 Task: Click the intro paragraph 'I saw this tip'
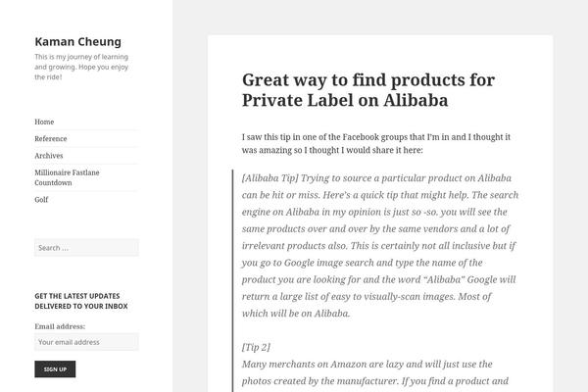pos(372,143)
